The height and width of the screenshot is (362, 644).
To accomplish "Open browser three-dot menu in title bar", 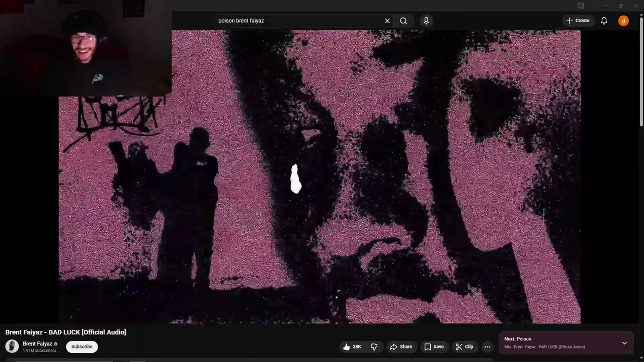I will coord(592,6).
